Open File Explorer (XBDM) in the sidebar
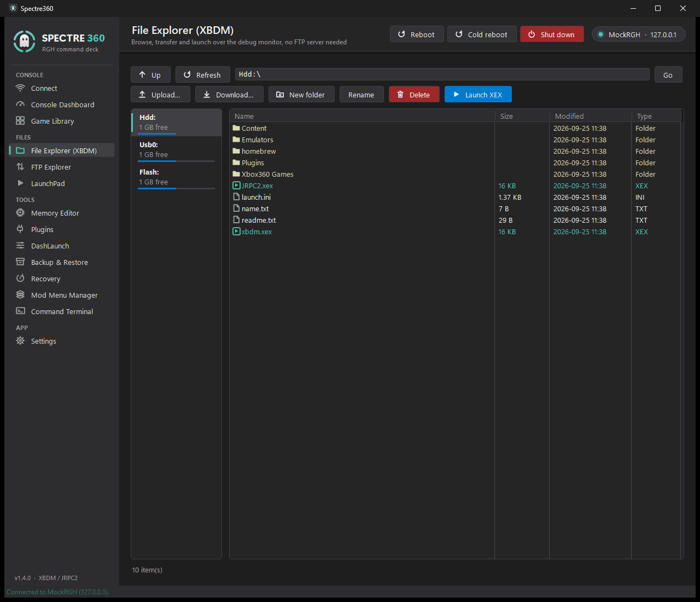The image size is (700, 602). tap(62, 150)
